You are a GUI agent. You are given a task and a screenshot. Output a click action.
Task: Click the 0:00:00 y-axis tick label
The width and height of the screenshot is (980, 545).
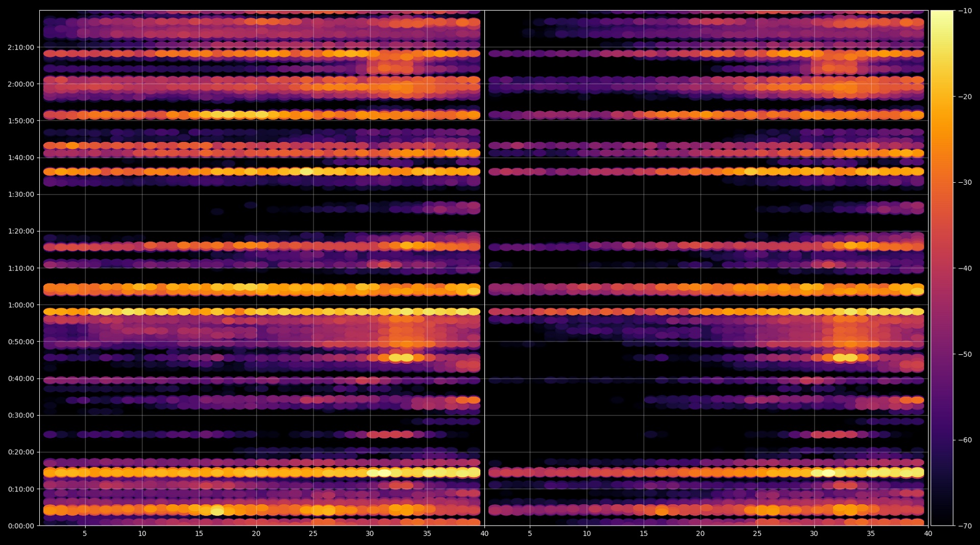21,526
